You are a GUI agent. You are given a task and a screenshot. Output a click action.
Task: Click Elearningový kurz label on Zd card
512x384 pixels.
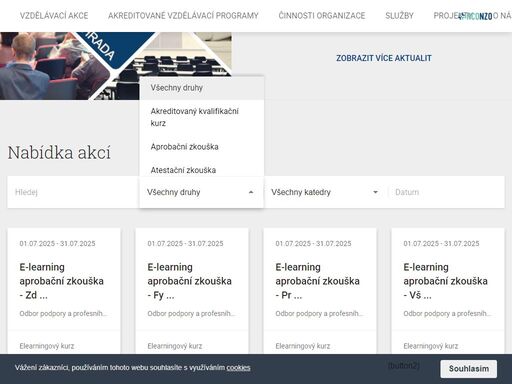47,346
